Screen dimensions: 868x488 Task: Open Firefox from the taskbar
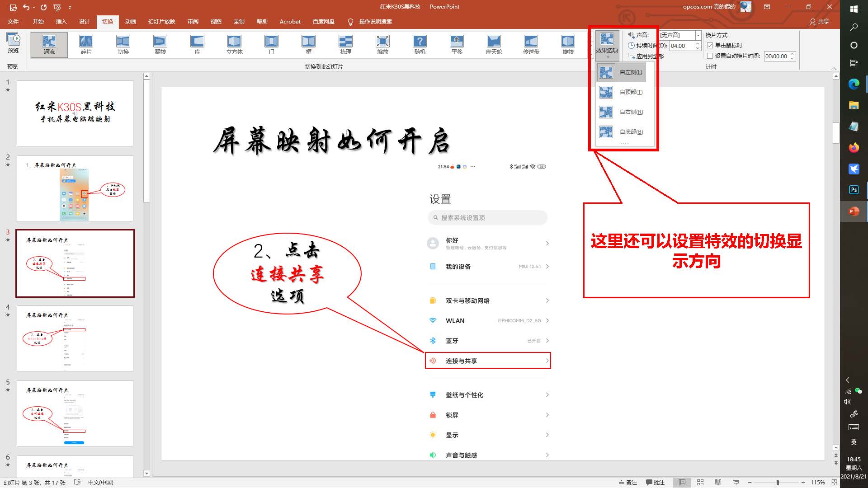(854, 148)
